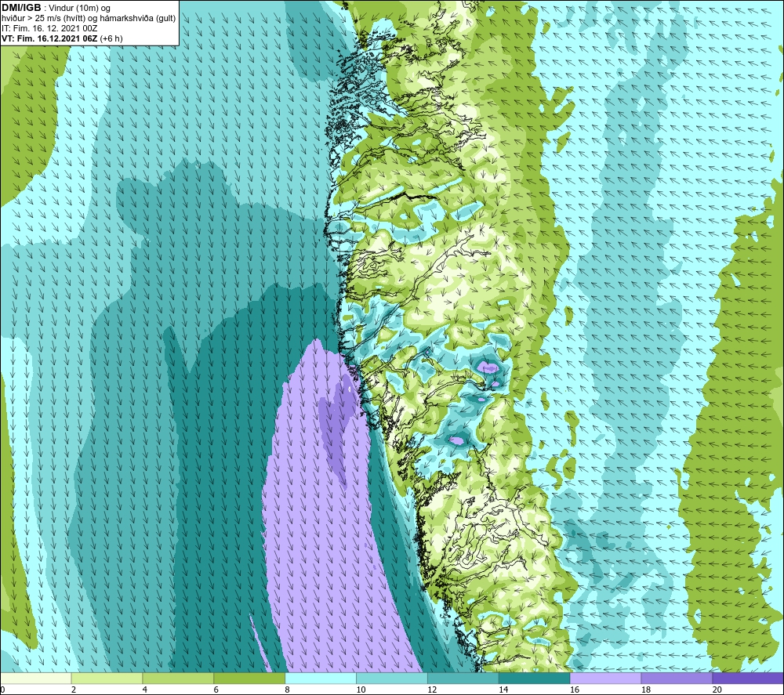Select the dark purple above-20 m/s legend swatch
This screenshot has width=784, height=695.
(x=747, y=678)
